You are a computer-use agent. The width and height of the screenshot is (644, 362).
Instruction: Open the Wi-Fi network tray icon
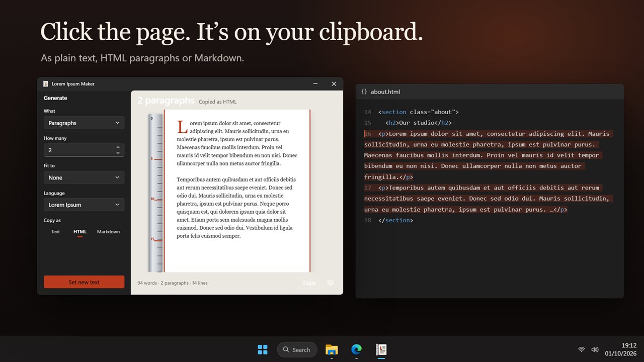[582, 349]
